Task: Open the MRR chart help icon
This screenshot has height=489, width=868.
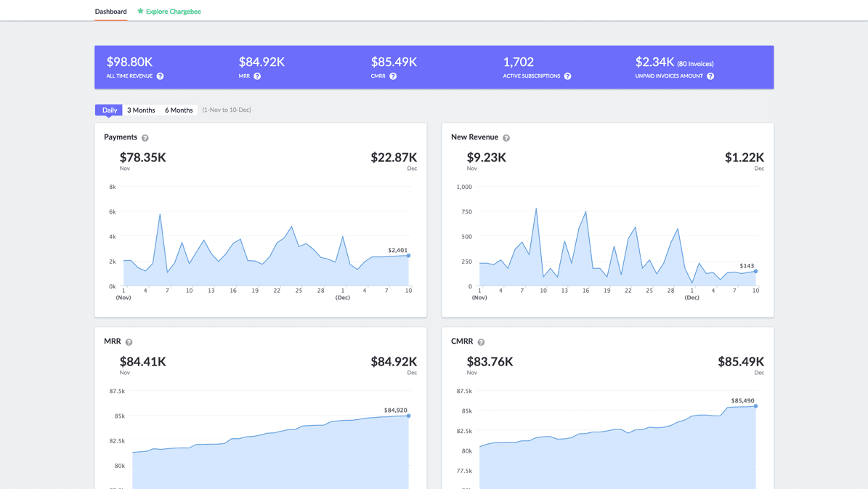Action: point(129,341)
